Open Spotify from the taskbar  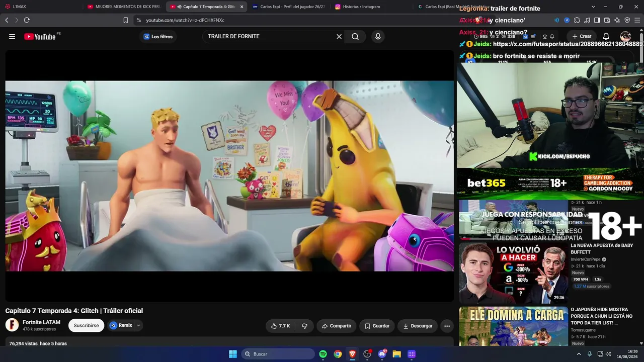323,354
